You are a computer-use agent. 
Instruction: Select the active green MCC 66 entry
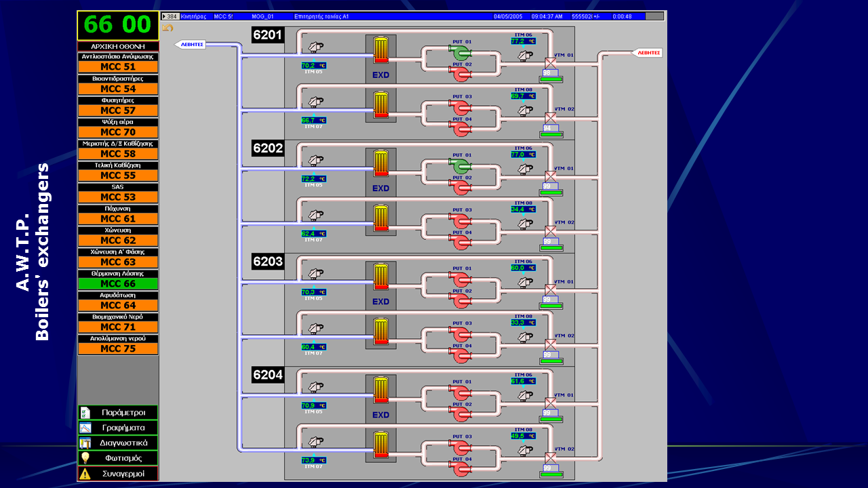tap(118, 284)
